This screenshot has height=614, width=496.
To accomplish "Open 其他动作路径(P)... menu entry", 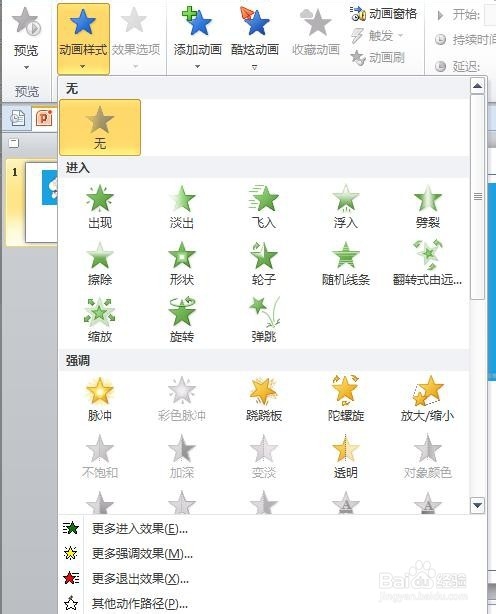I will pyautogui.click(x=272, y=603).
